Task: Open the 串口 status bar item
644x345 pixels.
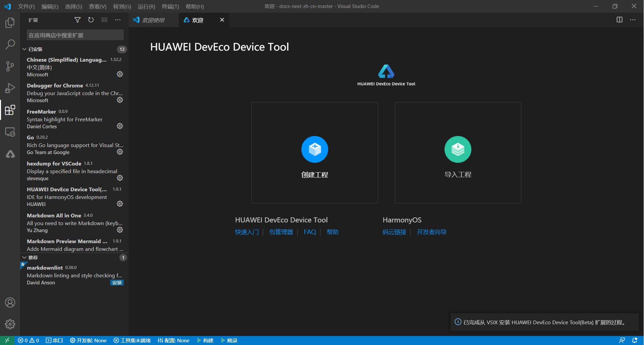Action: tap(54, 340)
